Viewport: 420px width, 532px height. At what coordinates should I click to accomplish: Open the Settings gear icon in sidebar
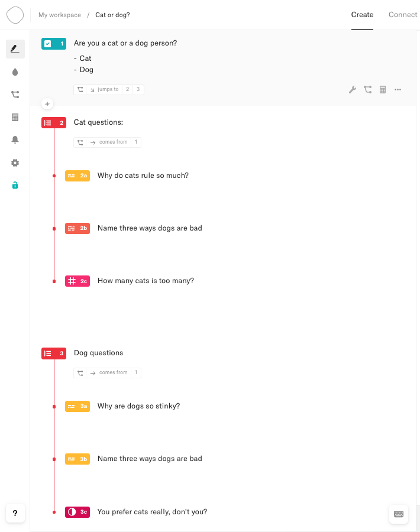pyautogui.click(x=15, y=163)
